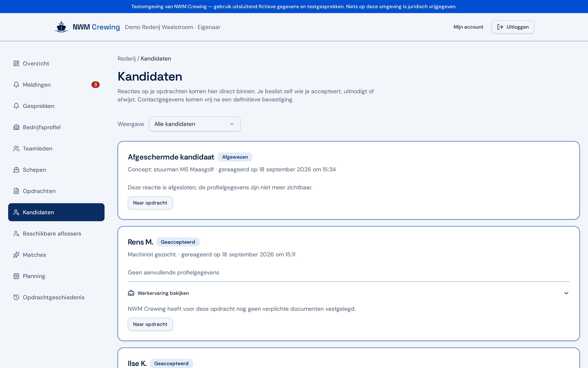Image resolution: width=588 pixels, height=368 pixels.
Task: Click the Machinist gezocht. line
Action: pyautogui.click(x=211, y=254)
